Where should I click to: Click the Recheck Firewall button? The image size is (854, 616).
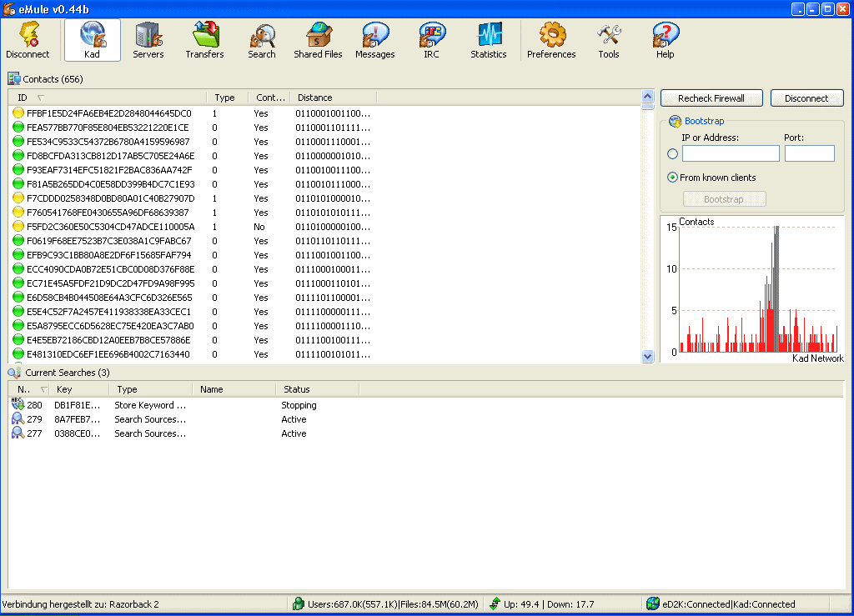point(711,98)
